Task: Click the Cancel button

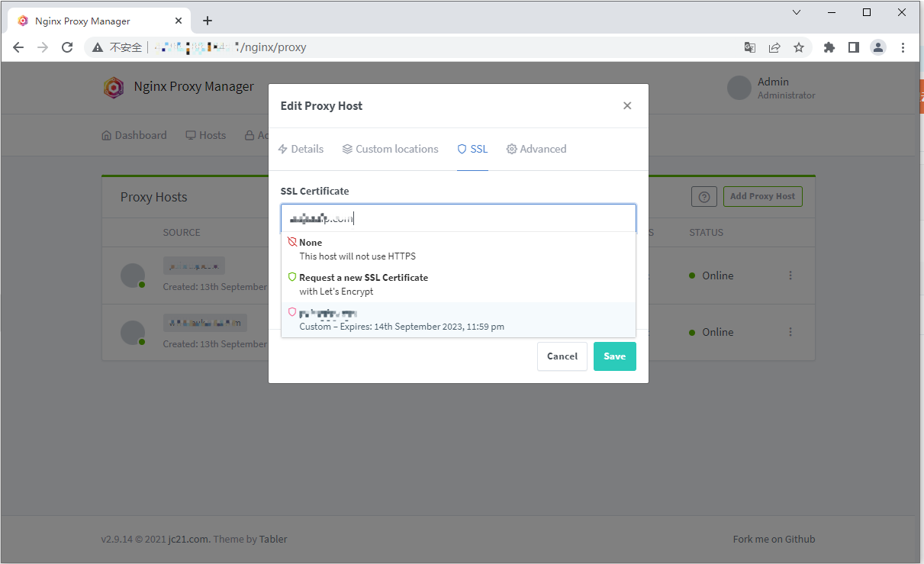Action: (562, 356)
